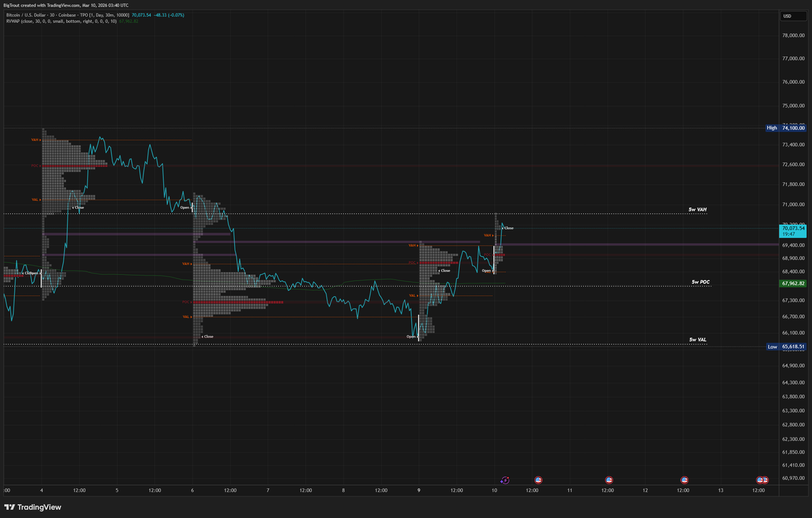812x518 pixels.
Task: Click day 10 on the time axis
Action: click(x=494, y=490)
